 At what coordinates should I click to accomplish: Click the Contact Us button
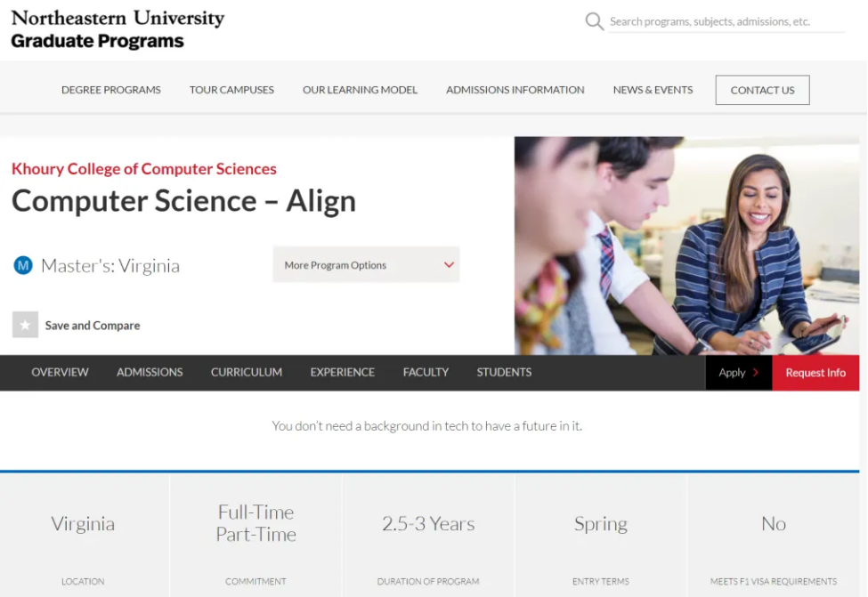click(x=762, y=90)
